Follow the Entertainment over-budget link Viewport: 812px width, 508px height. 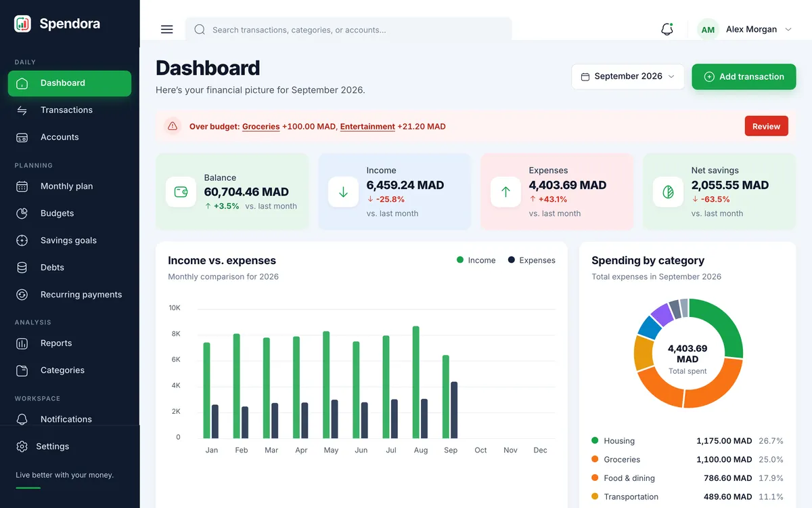[x=367, y=127]
